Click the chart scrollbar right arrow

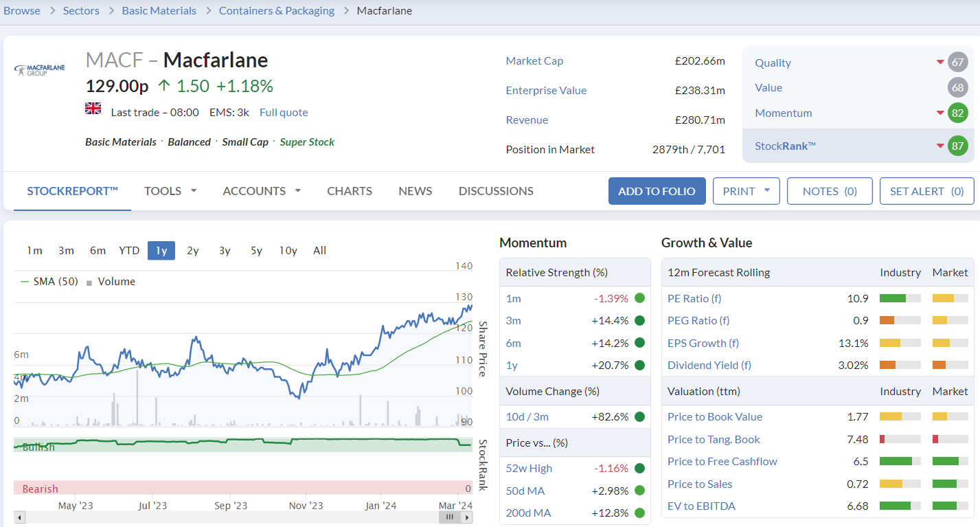click(x=467, y=517)
